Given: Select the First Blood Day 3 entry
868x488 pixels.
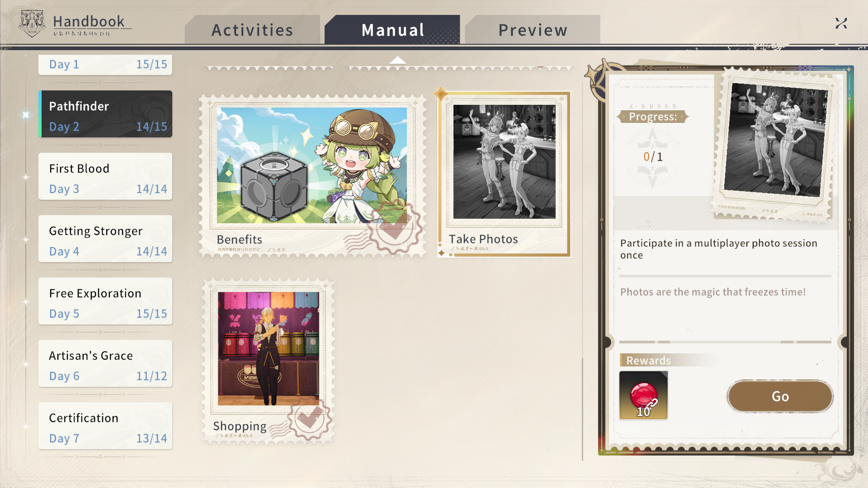Looking at the screenshot, I should [105, 176].
